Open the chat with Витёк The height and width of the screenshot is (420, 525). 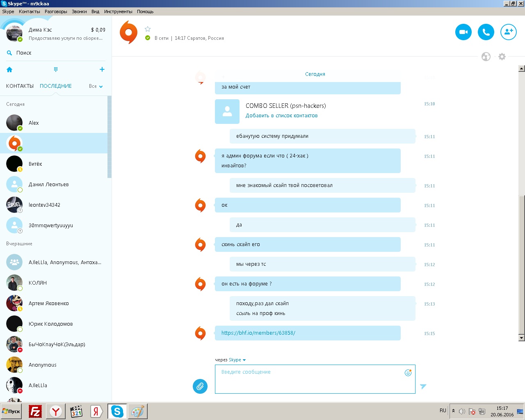coord(53,164)
